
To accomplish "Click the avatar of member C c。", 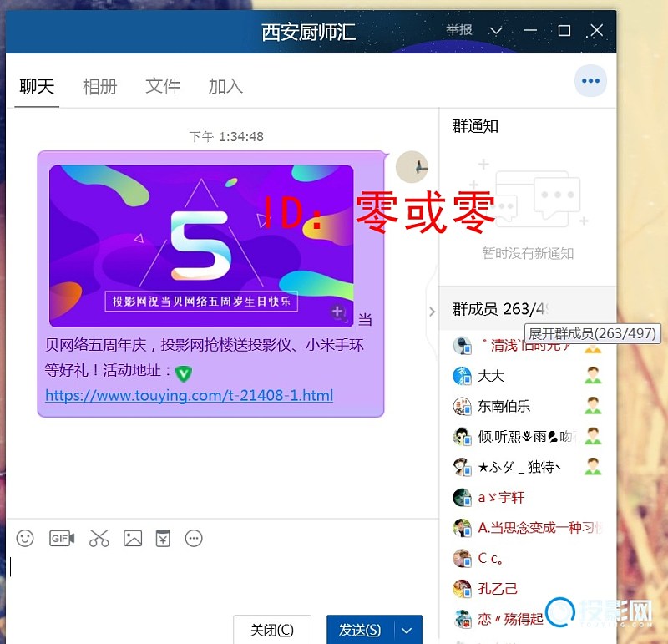I will click(462, 558).
